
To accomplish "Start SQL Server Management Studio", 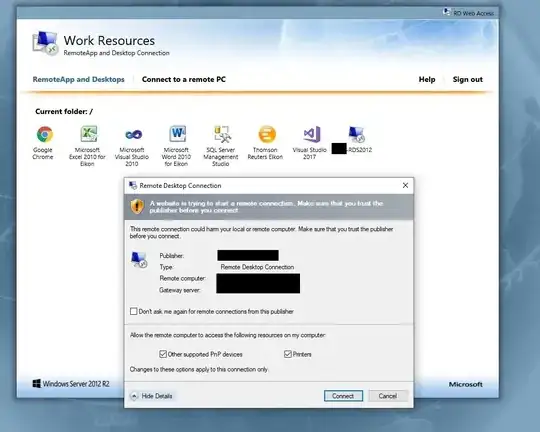I will pos(222,134).
